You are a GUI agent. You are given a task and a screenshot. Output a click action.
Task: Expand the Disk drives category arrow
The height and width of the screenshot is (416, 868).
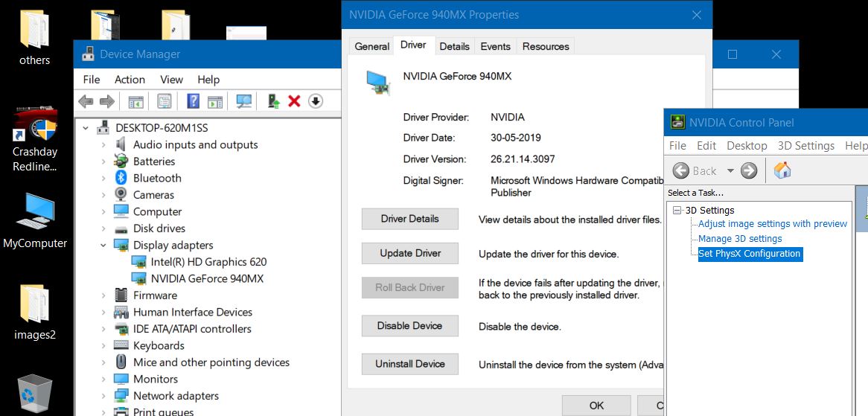(103, 228)
